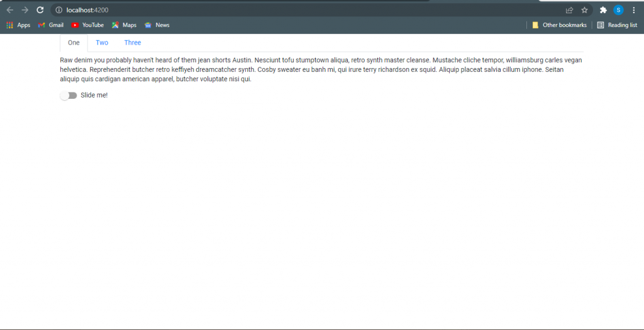Screen dimensions: 644x330
Task: Open Chrome's three-dot menu
Action: [633, 10]
